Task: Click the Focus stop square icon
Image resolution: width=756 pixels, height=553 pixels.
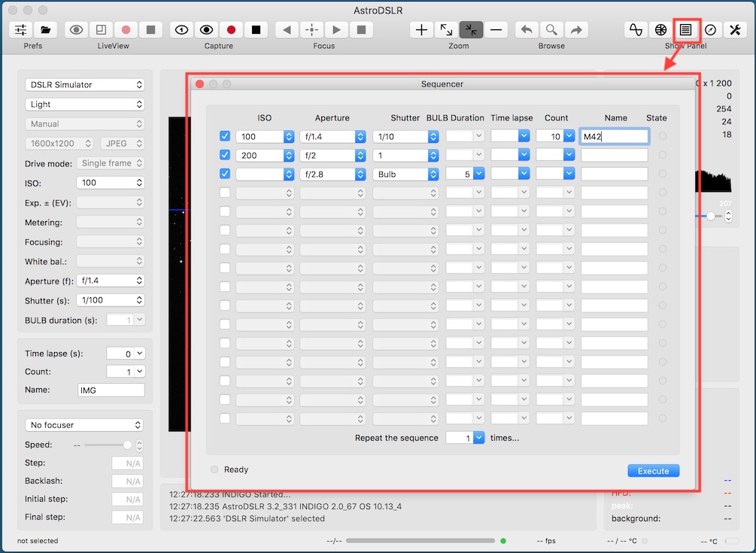Action: click(361, 30)
